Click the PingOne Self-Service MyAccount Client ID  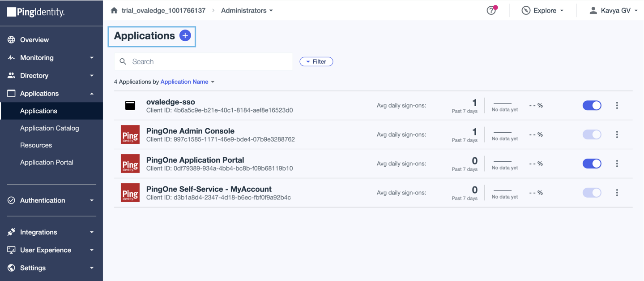tap(218, 198)
